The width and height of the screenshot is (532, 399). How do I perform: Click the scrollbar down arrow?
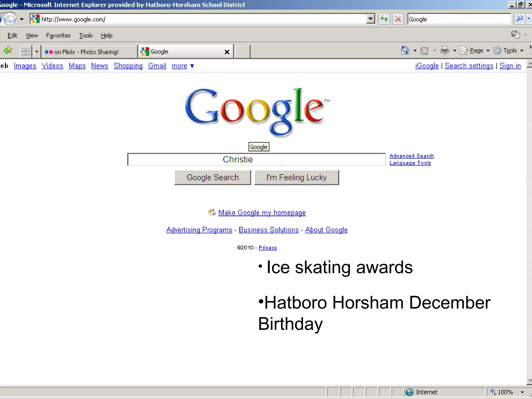pyautogui.click(x=529, y=380)
